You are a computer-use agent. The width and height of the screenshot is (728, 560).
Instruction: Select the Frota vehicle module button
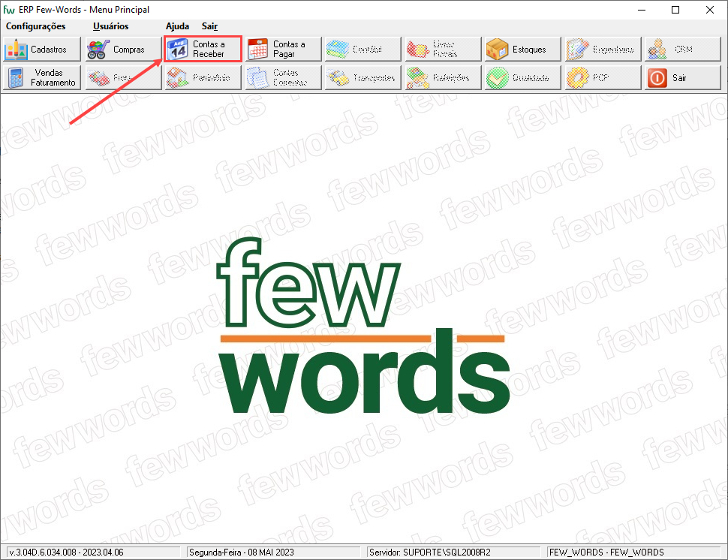coord(122,77)
